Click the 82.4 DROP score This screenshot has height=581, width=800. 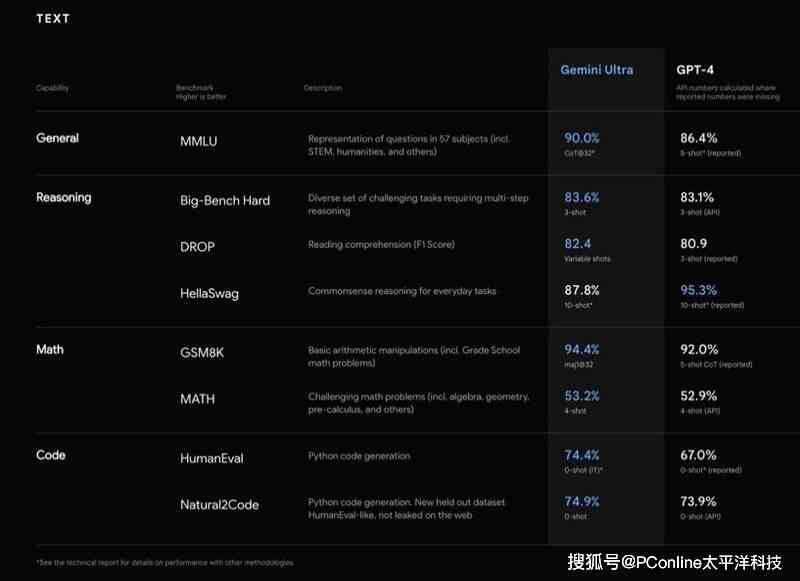pyautogui.click(x=578, y=244)
